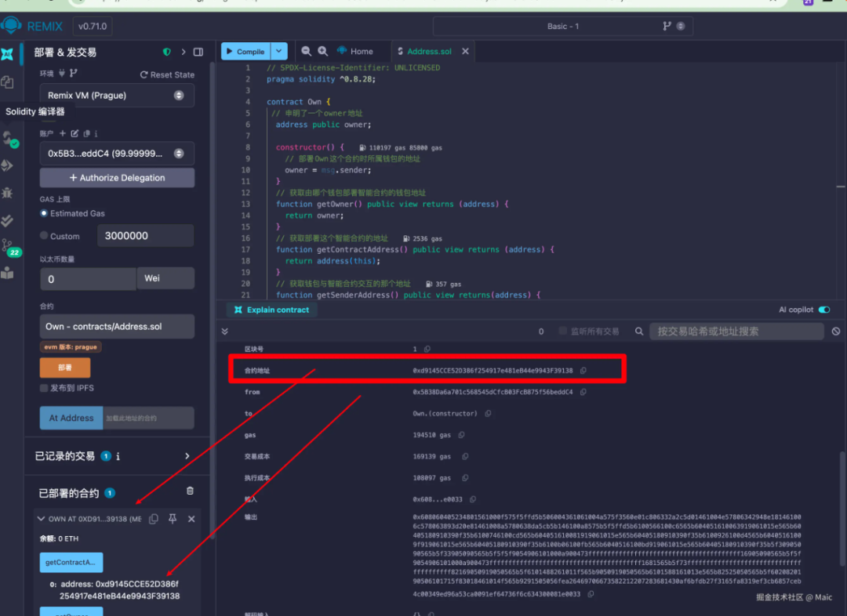The width and height of the screenshot is (847, 616).
Task: Click the ether value input showing 0
Action: pyautogui.click(x=88, y=279)
